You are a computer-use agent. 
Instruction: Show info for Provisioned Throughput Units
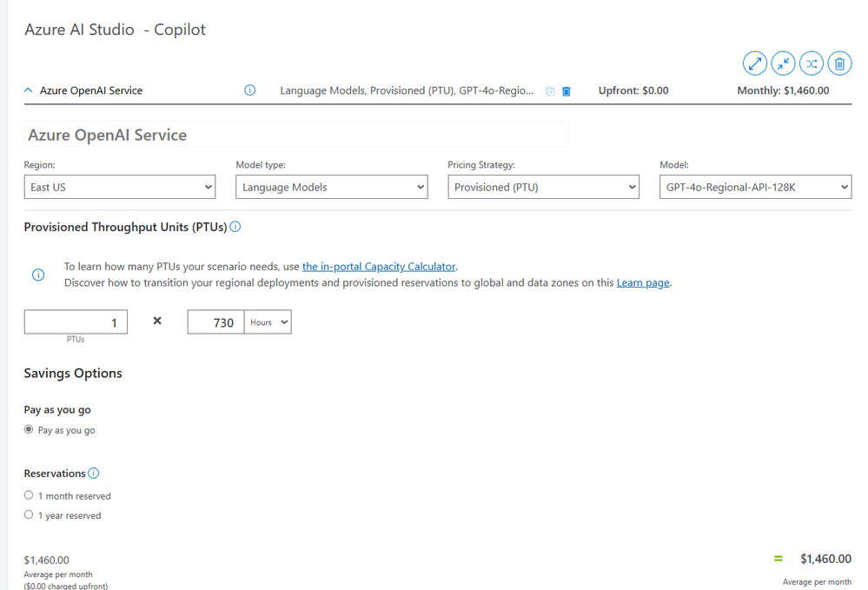235,228
